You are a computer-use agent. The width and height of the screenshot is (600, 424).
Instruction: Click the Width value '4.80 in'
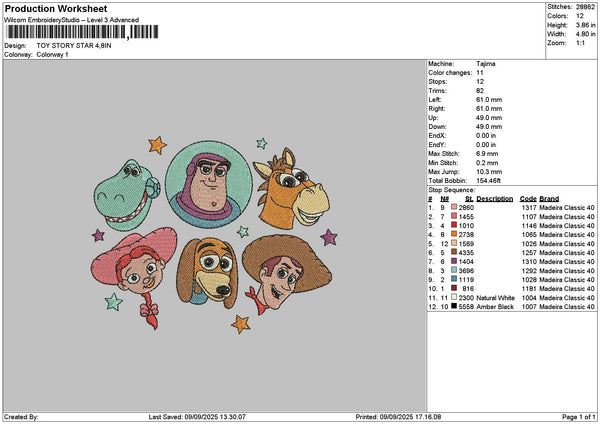pos(585,34)
